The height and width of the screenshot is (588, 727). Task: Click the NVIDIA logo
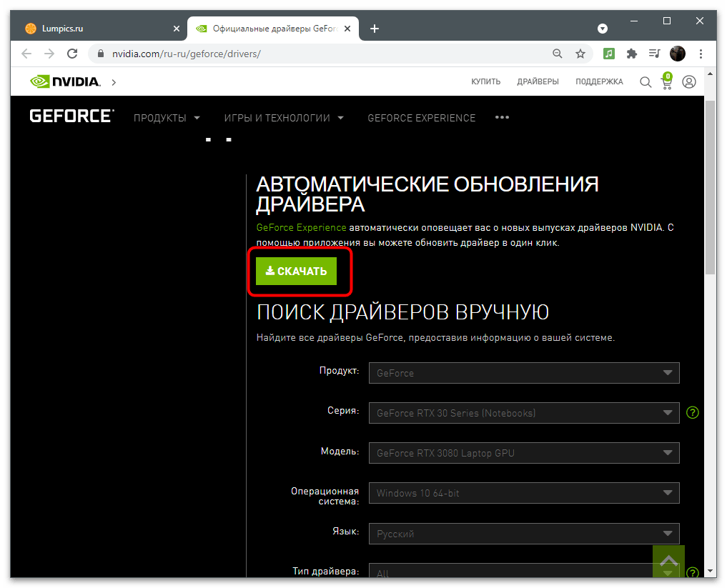tap(65, 81)
